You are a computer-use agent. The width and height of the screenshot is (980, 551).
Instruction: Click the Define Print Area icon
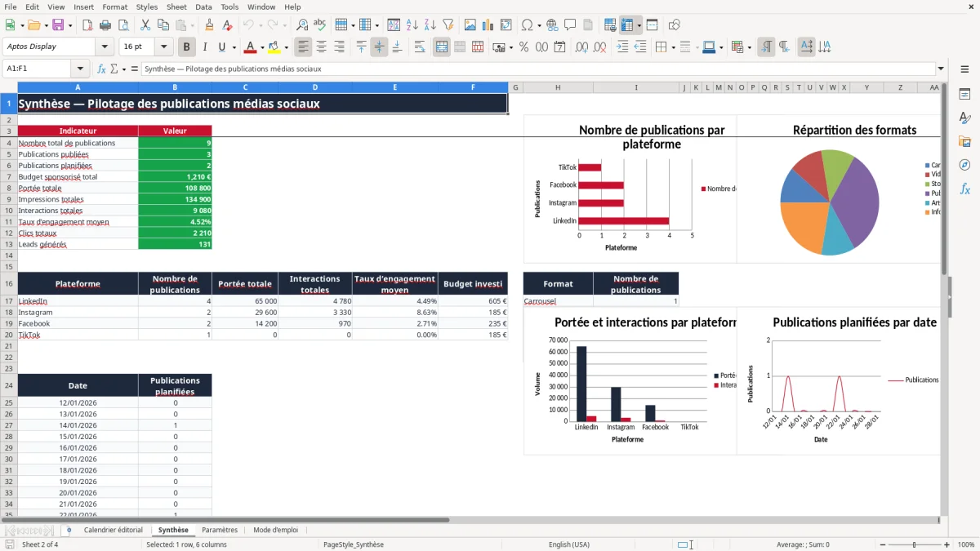pyautogui.click(x=611, y=25)
